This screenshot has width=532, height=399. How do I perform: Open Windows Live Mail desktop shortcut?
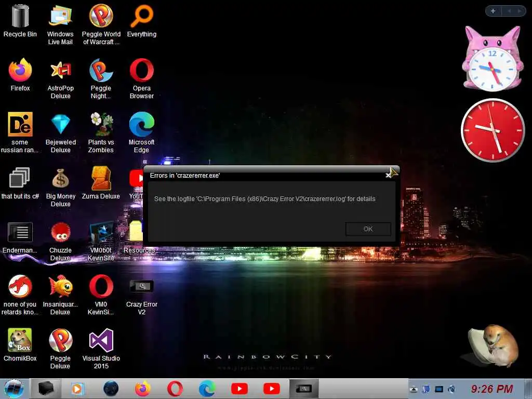(x=60, y=24)
